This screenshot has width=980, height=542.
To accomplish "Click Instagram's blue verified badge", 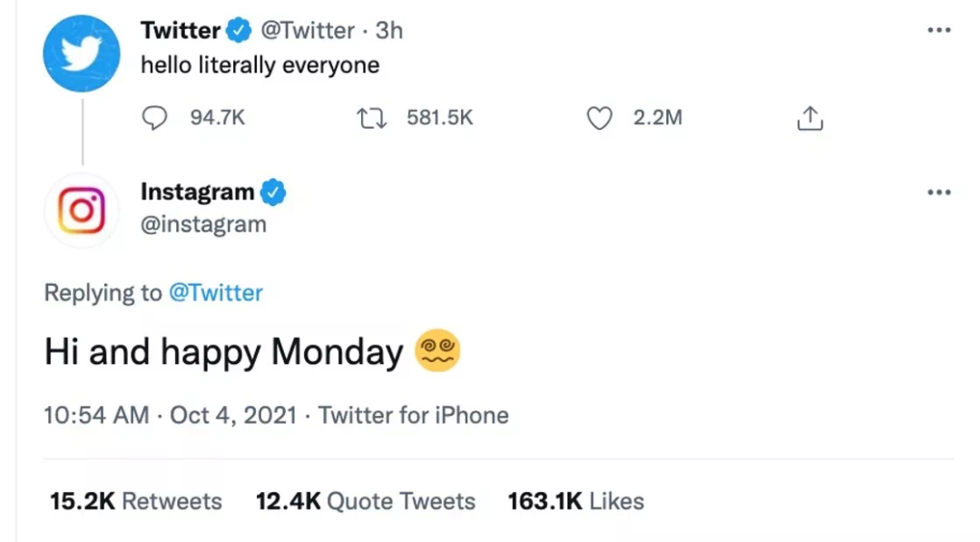I will point(273,192).
